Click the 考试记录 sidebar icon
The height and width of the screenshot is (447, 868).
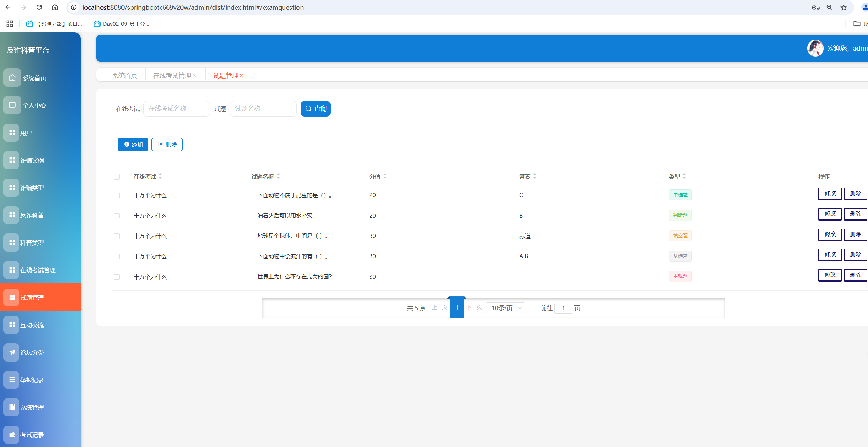click(x=12, y=435)
